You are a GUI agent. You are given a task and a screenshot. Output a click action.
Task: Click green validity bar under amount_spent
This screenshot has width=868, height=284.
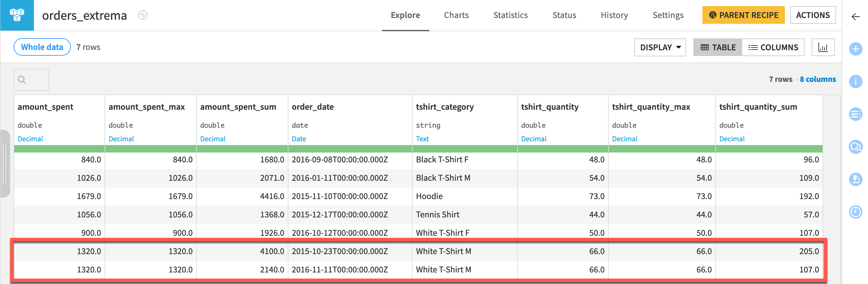pos(59,149)
